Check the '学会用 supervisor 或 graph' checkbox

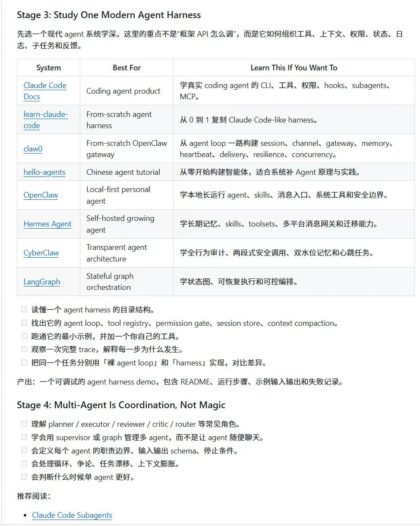click(x=24, y=437)
